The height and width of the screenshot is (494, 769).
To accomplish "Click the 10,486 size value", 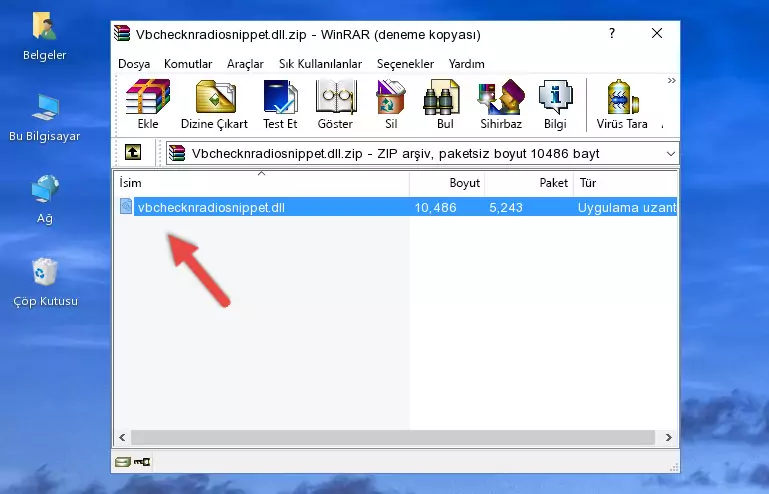I will 436,208.
